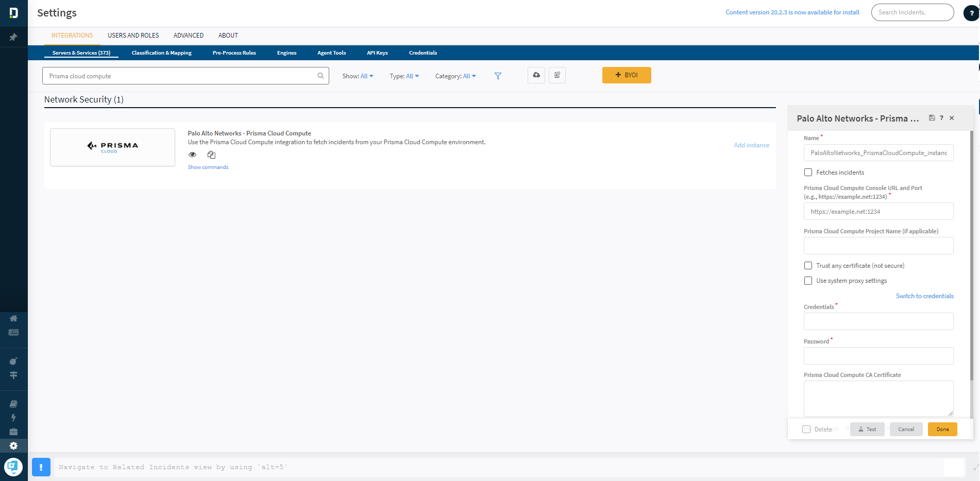Open the signpost Indicators icon in sidebar
The width and height of the screenshot is (980, 481).
tap(13, 375)
